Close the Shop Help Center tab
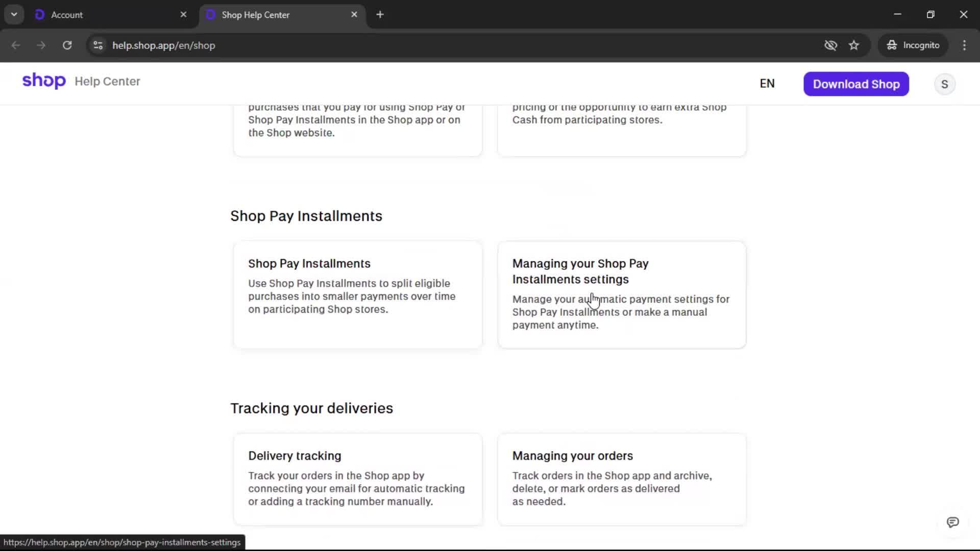 point(354,15)
